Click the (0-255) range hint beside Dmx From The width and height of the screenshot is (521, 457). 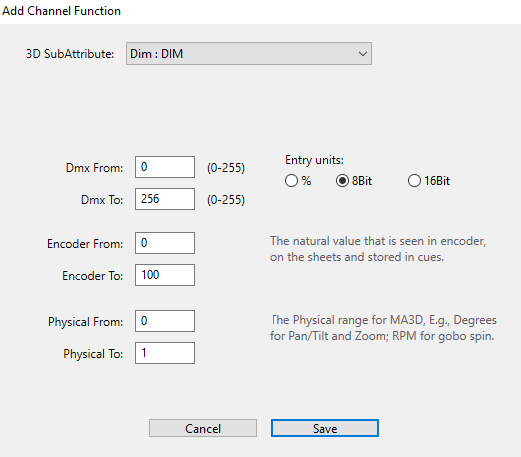point(226,168)
